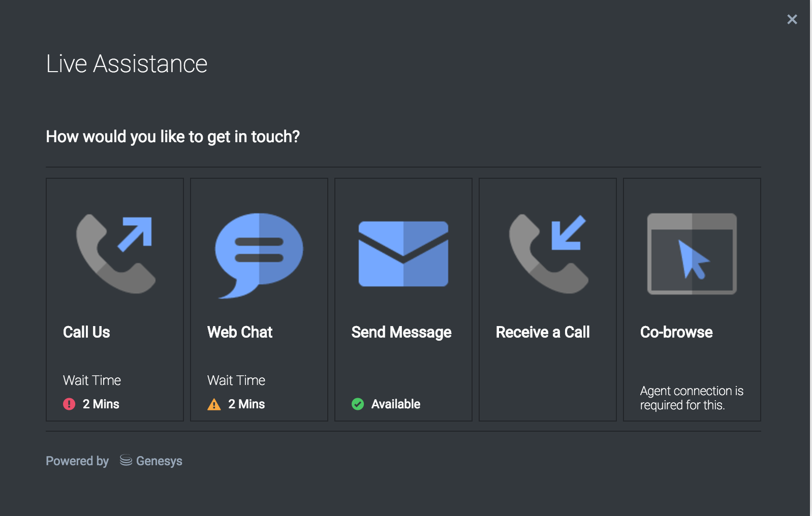
Task: Click the blue envelope icon
Action: pyautogui.click(x=403, y=254)
